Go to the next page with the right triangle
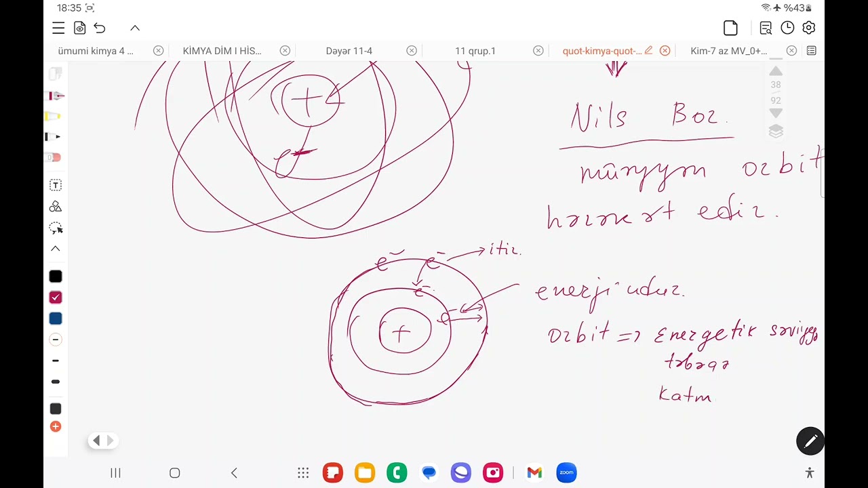 [x=110, y=441]
